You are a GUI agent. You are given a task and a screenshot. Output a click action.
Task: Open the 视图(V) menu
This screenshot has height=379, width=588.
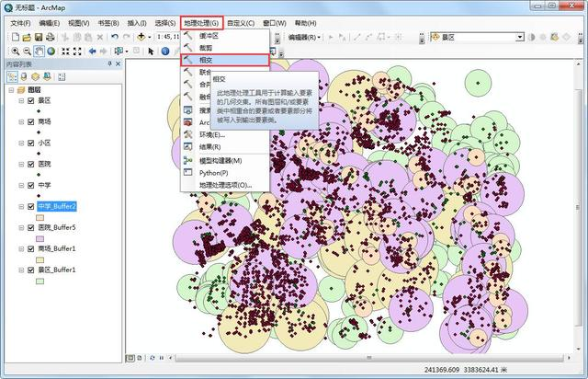79,23
